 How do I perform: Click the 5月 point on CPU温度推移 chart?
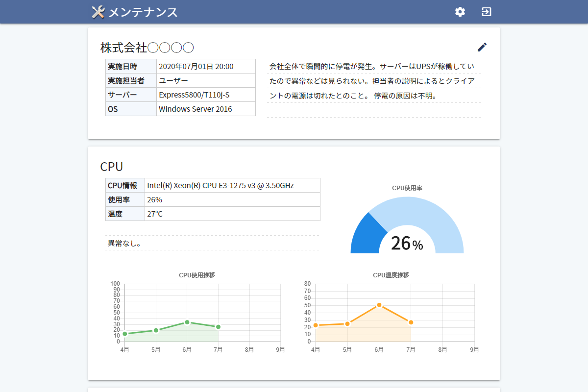point(347,323)
